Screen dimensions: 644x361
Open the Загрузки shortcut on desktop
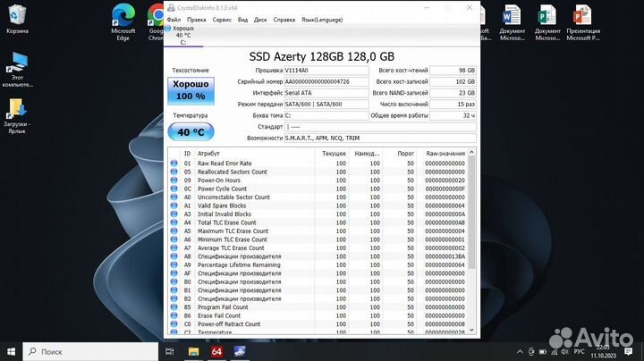[x=17, y=116]
